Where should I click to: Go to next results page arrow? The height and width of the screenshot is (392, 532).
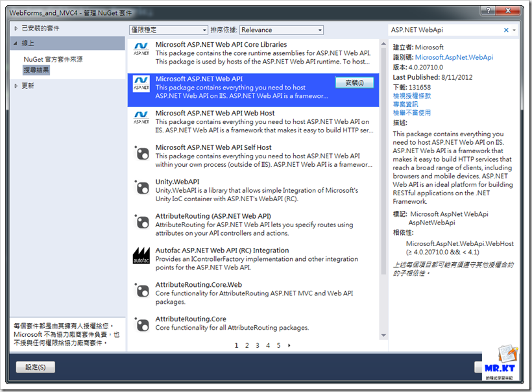point(289,345)
